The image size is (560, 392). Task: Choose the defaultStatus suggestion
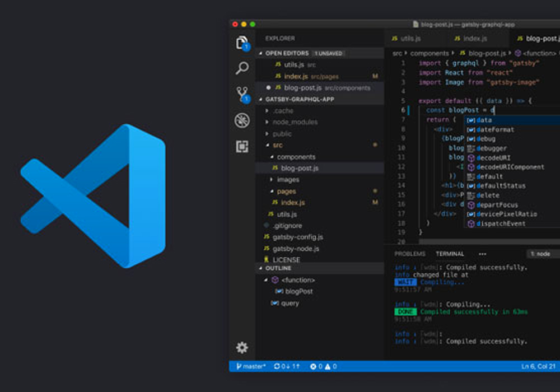(x=512, y=186)
